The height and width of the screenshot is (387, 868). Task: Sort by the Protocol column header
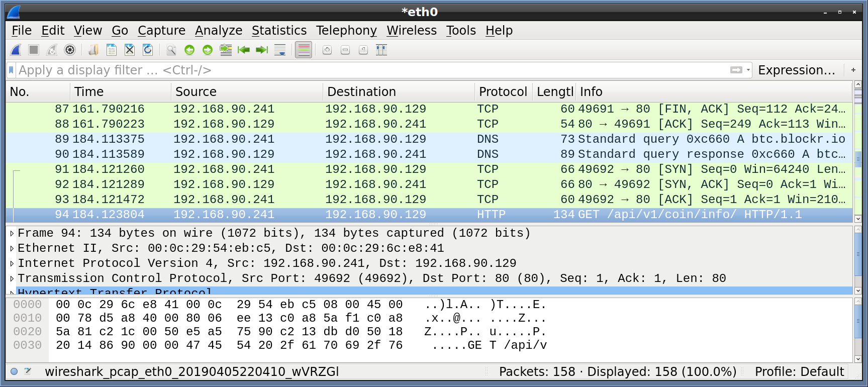(503, 91)
